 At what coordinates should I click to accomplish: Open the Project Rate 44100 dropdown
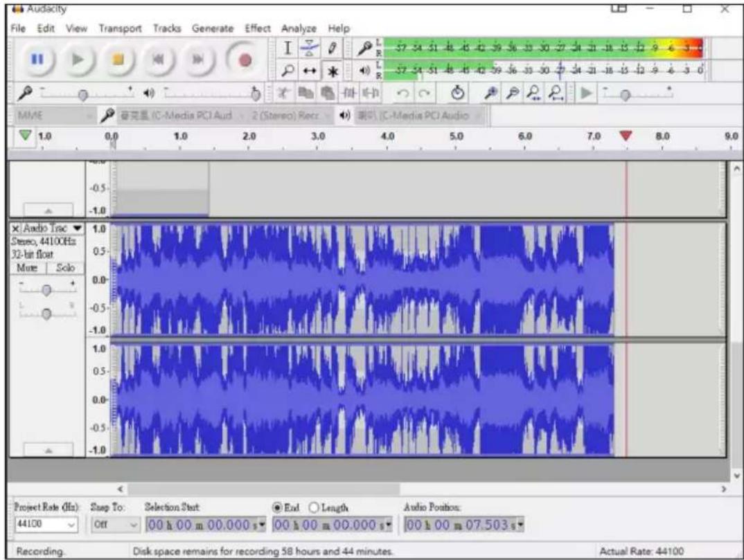click(46, 525)
